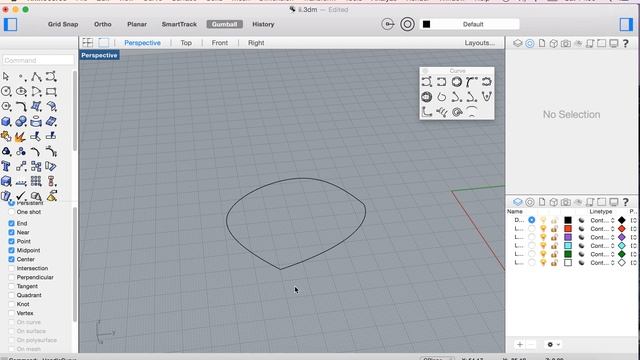Open Linetype dropdown of purple layer
The height and width of the screenshot is (360, 640).
click(602, 237)
